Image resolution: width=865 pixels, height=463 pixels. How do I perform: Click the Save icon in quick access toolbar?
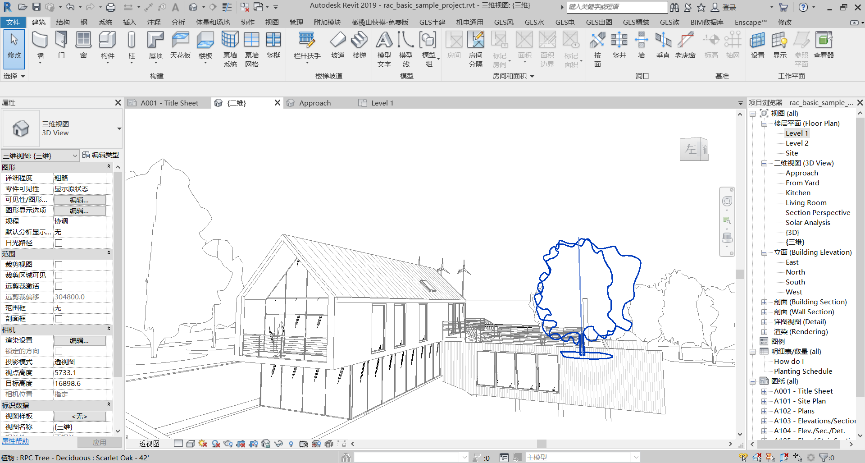[x=36, y=7]
